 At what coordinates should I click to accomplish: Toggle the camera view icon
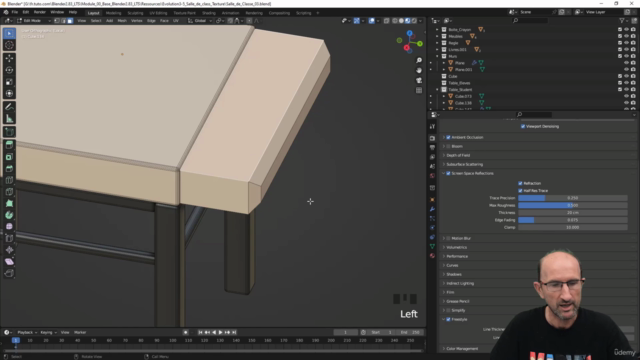[419, 80]
